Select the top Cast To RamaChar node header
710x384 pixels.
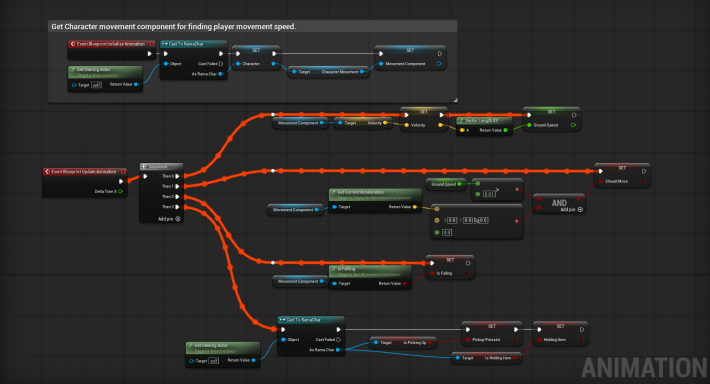[193, 44]
